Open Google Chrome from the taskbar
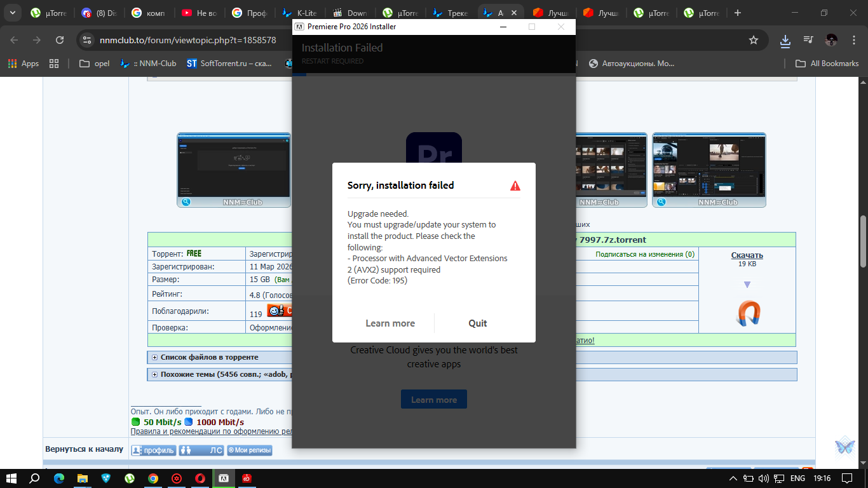This screenshot has height=488, width=868. pyautogui.click(x=153, y=478)
